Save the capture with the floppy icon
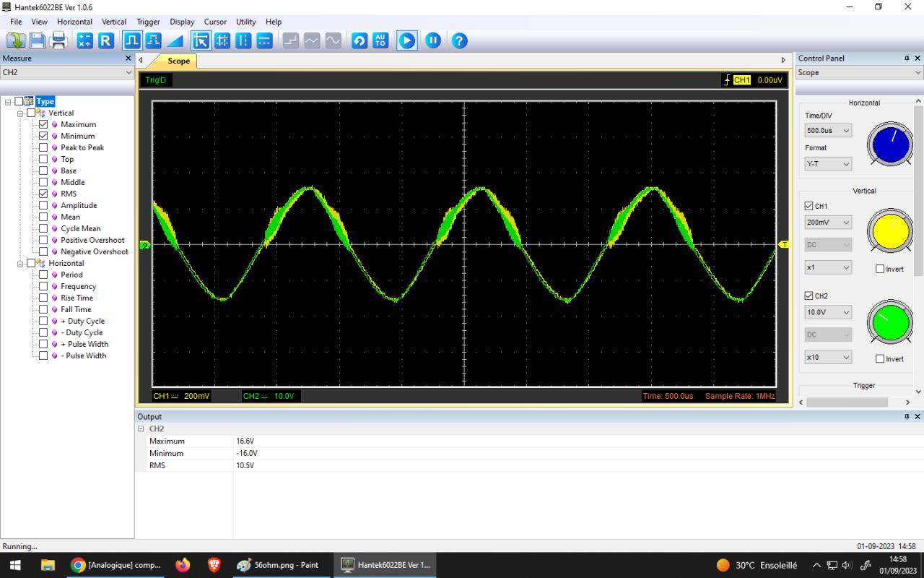Viewport: 924px width, 578px height. (x=38, y=40)
